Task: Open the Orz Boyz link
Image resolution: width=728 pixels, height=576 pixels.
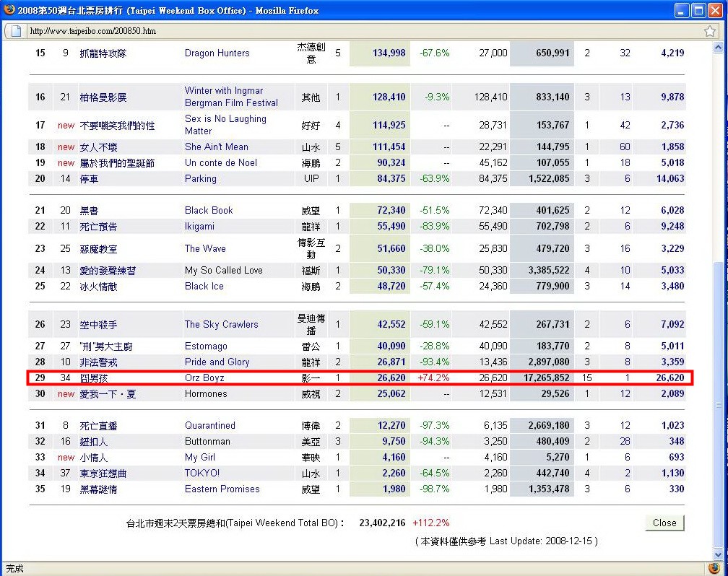Action: [x=204, y=378]
